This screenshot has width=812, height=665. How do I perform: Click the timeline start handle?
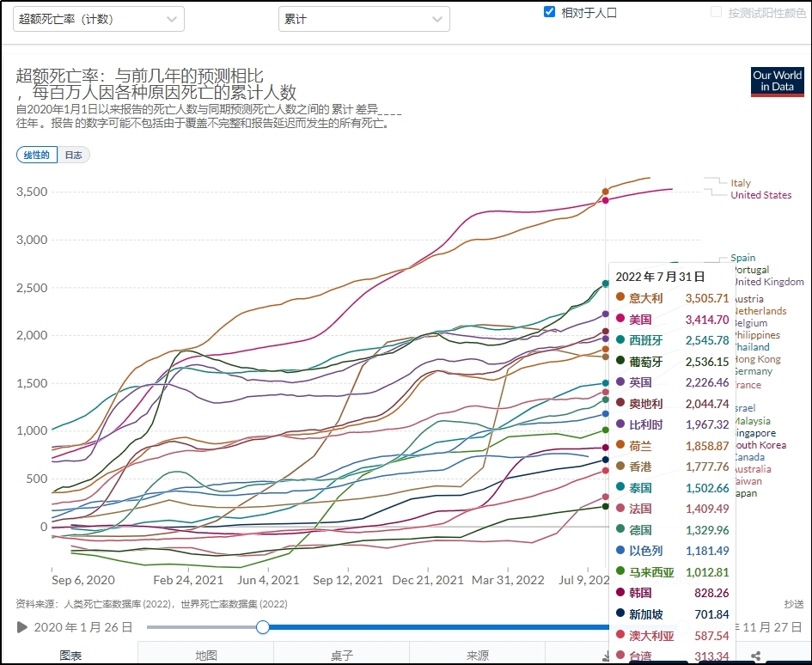click(x=263, y=627)
